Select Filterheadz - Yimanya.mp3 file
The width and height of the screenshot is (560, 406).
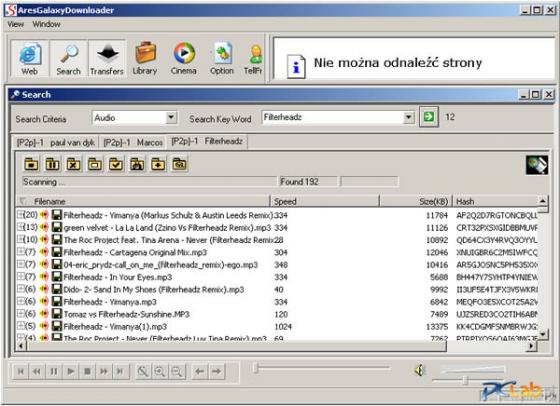click(110, 302)
